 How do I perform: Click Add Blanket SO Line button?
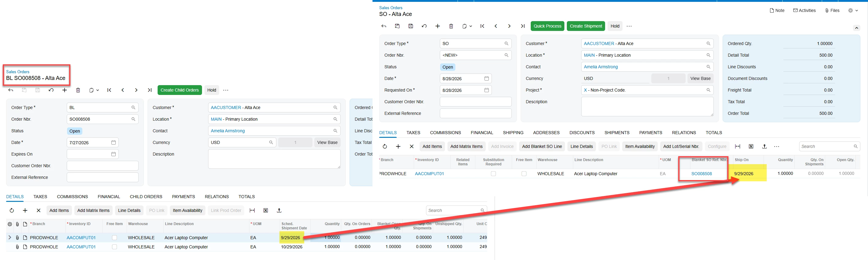pyautogui.click(x=542, y=146)
